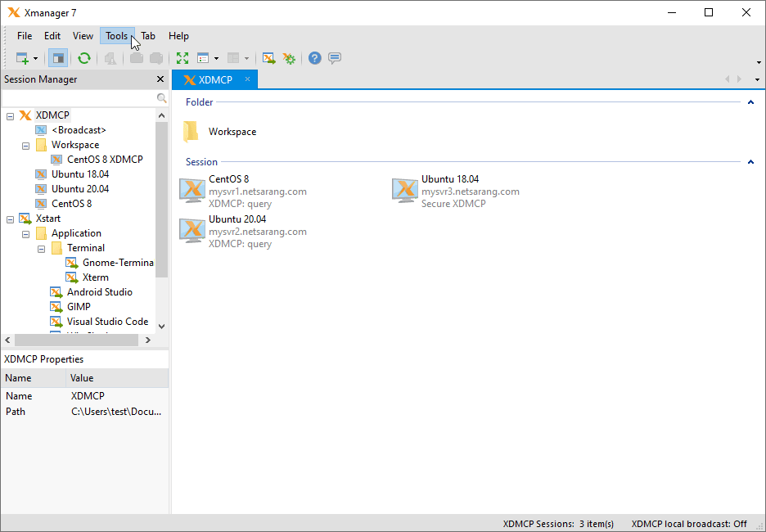766x532 pixels.
Task: Open the Tools menu
Action: click(x=117, y=36)
